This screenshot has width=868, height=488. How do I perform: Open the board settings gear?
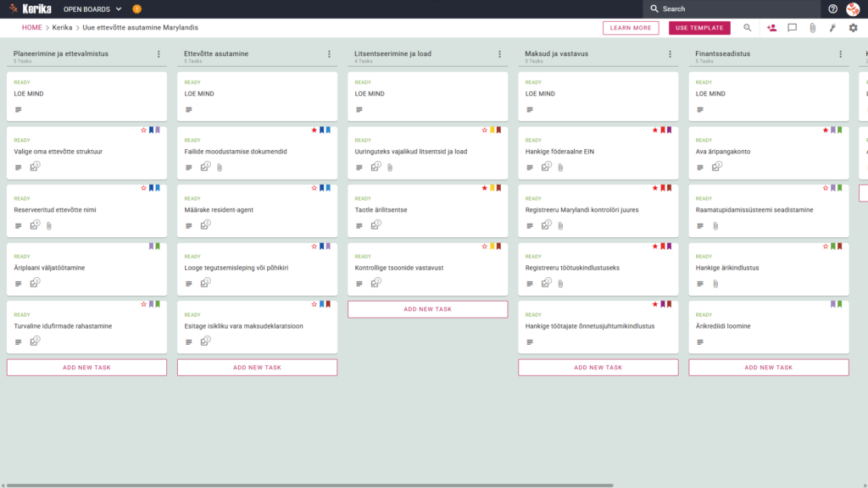pyautogui.click(x=853, y=28)
